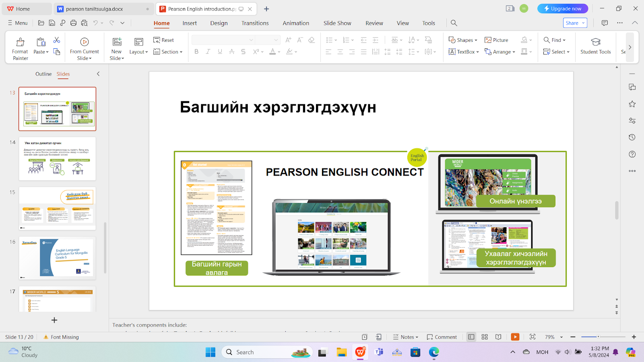Toggle Bold formatting
This screenshot has width=644, height=362.
pyautogui.click(x=196, y=51)
